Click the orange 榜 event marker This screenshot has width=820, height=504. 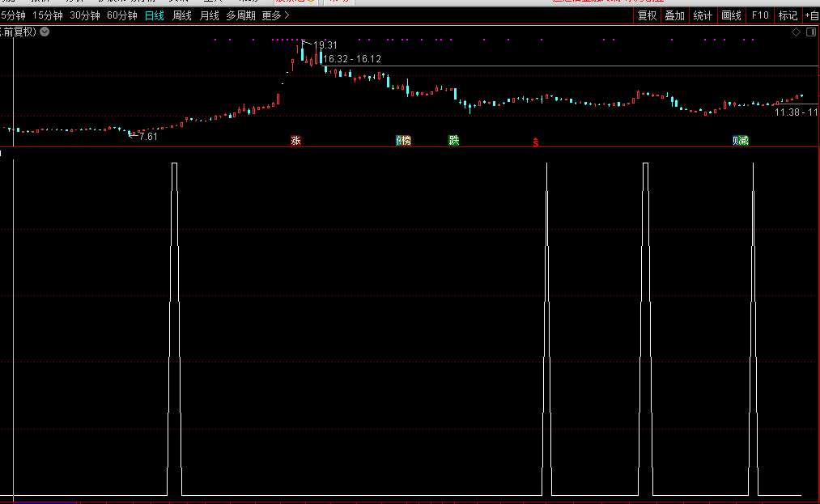click(x=406, y=141)
